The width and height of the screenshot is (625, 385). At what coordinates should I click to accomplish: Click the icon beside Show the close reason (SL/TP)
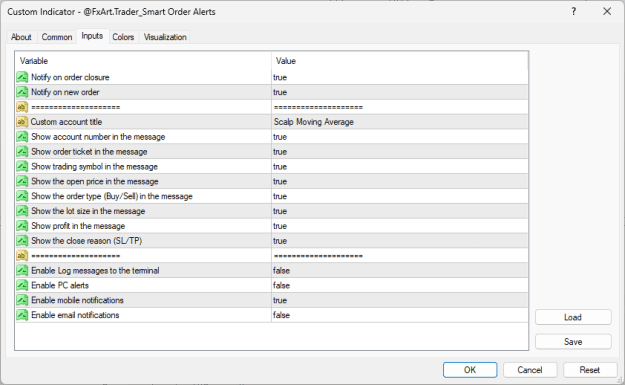coord(22,241)
